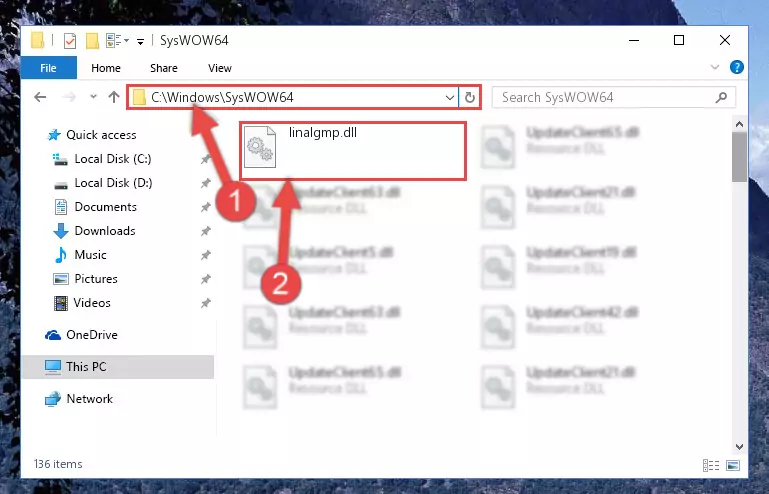Viewport: 769px width, 494px height.
Task: Switch to Large icons view in status bar
Action: [x=733, y=465]
